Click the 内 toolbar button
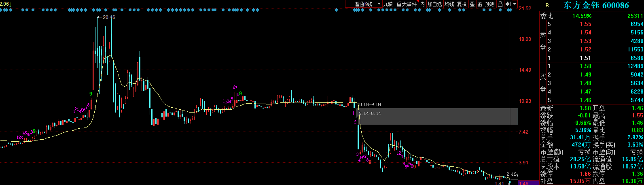The image size is (644, 185). pyautogui.click(x=422, y=4)
